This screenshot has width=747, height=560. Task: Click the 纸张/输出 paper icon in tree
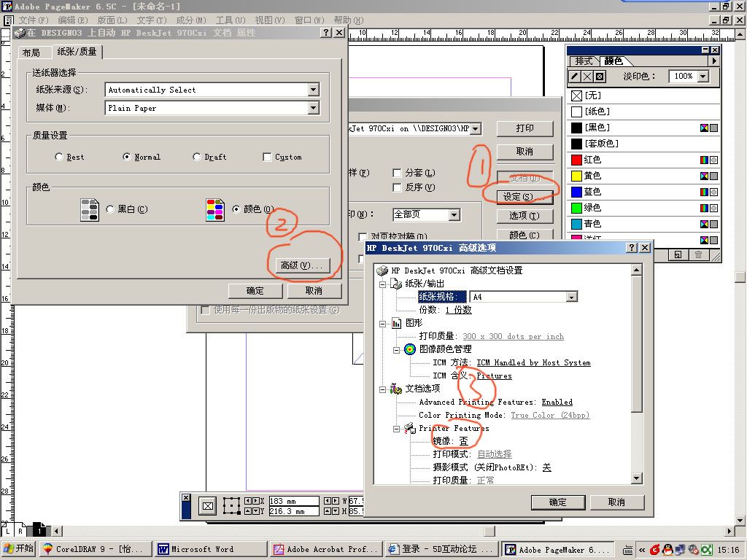[396, 284]
